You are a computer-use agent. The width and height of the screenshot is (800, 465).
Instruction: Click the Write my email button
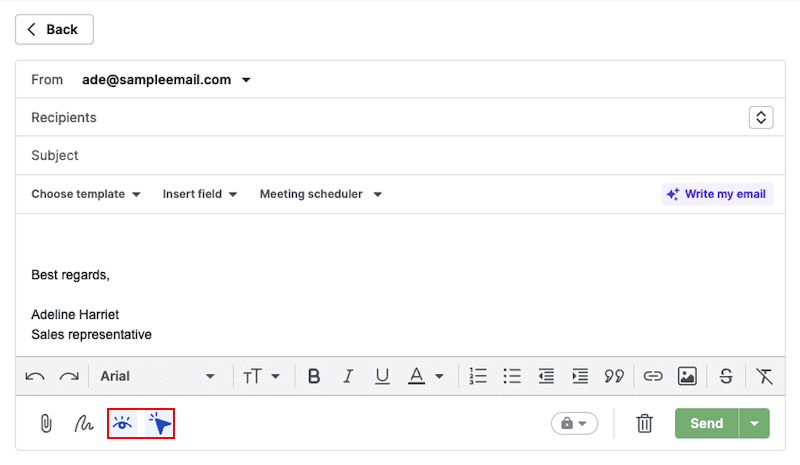click(717, 194)
